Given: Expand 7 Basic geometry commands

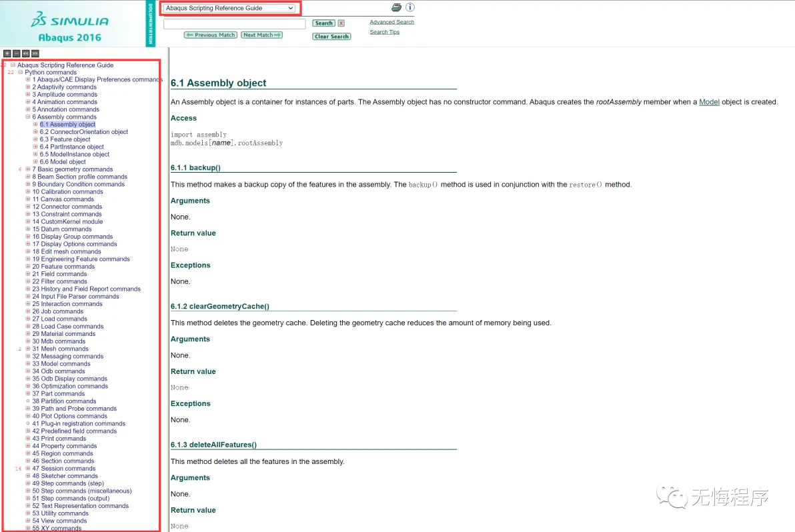Looking at the screenshot, I should (x=28, y=169).
